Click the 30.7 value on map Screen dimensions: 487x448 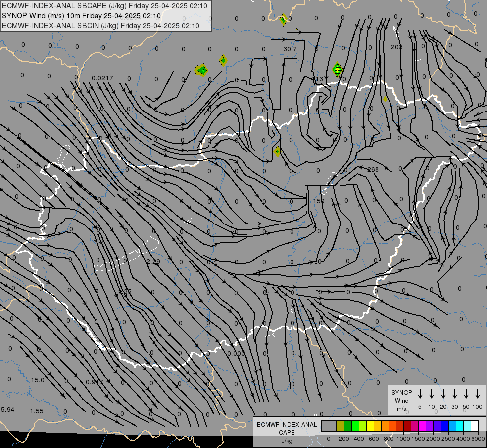(290, 49)
